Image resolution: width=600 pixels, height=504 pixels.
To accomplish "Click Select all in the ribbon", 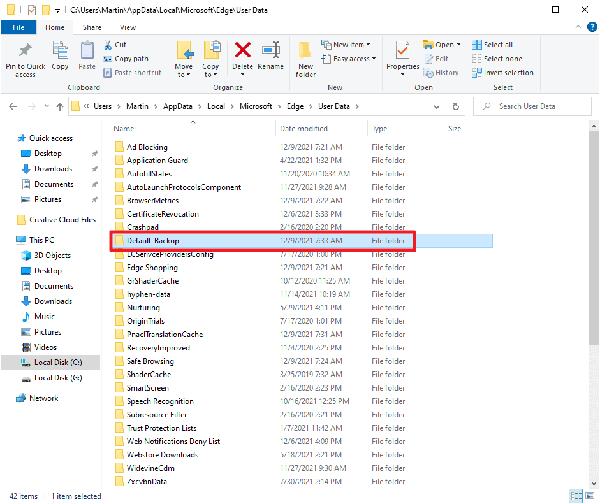I will click(492, 45).
